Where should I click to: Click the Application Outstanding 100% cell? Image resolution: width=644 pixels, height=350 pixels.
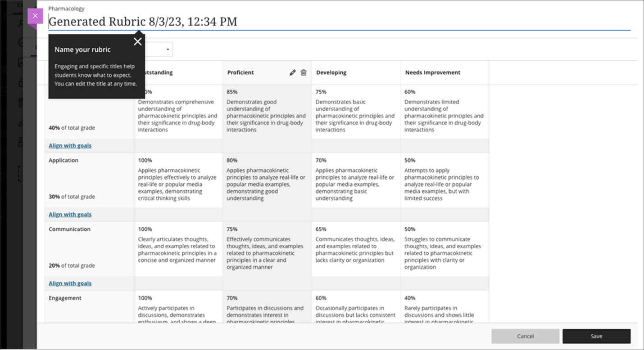(x=178, y=181)
